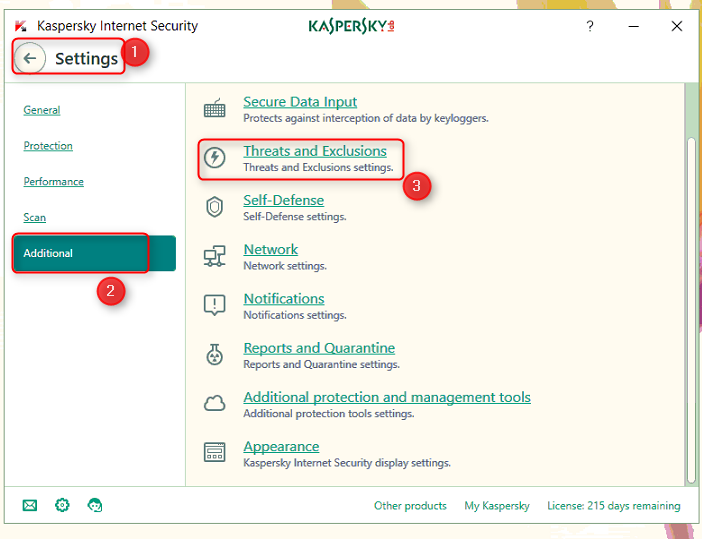Click the envelope icon in the footer
Screen dimensions: 702x539
[x=30, y=505]
